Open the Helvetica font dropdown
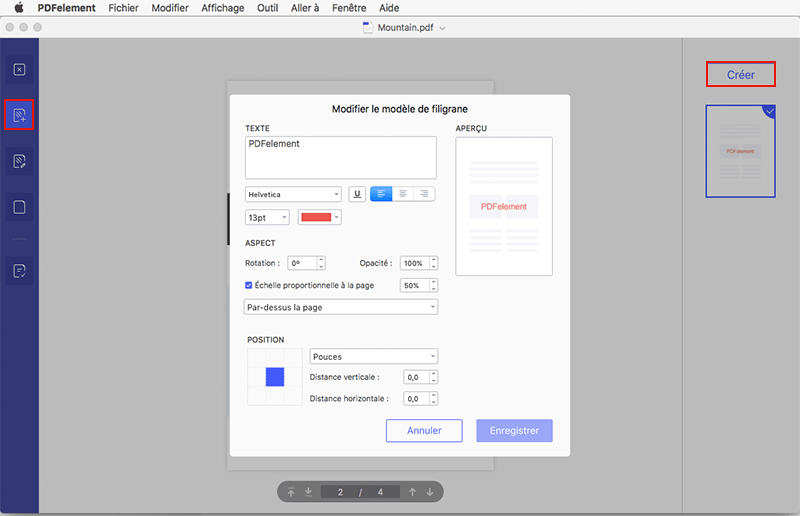 point(293,194)
